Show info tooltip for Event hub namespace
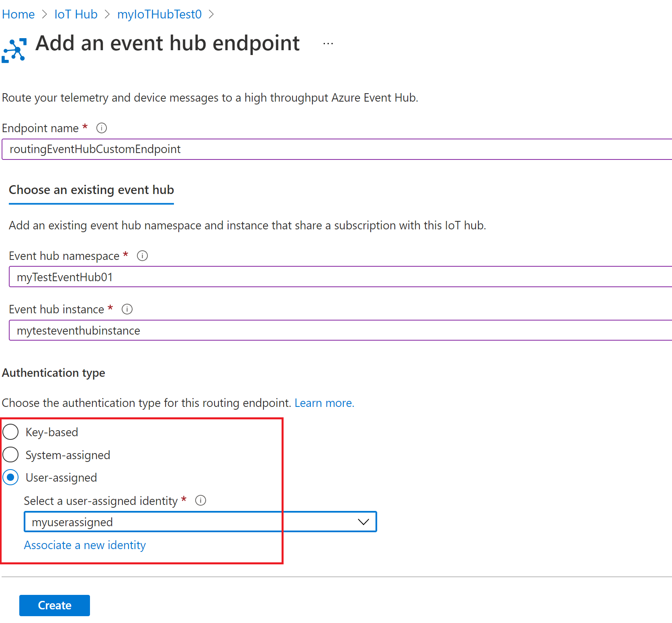Image resolution: width=672 pixels, height=623 pixels. 142,256
